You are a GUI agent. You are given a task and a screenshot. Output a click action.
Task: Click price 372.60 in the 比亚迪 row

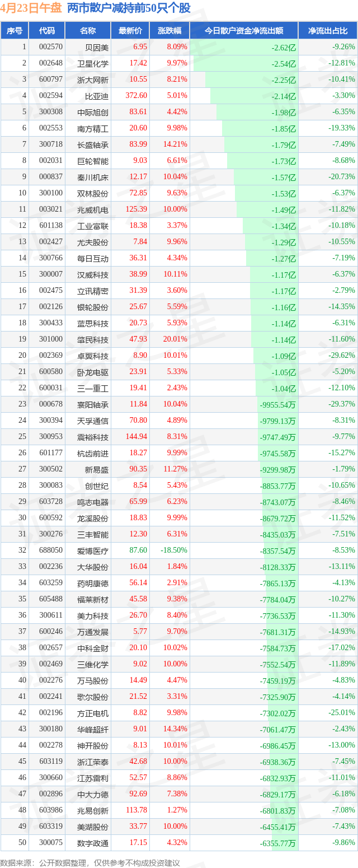coord(136,96)
